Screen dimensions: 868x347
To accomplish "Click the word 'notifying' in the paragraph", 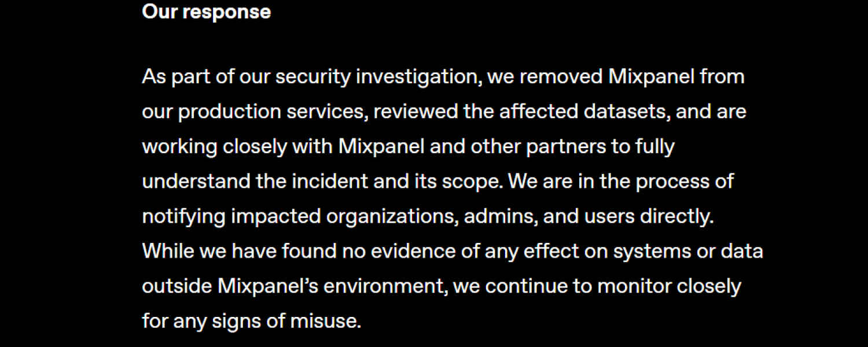I will pos(183,217).
